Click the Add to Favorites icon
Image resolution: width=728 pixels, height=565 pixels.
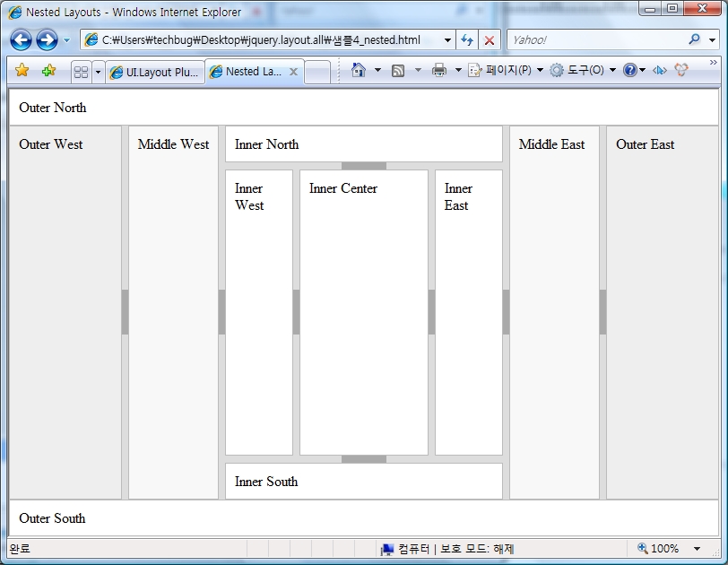(48, 71)
